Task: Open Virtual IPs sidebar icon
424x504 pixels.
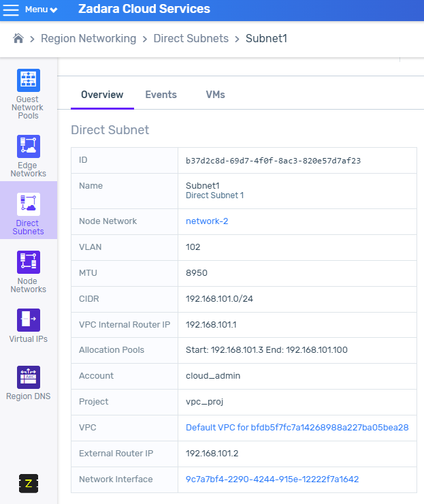Action: pyautogui.click(x=29, y=320)
